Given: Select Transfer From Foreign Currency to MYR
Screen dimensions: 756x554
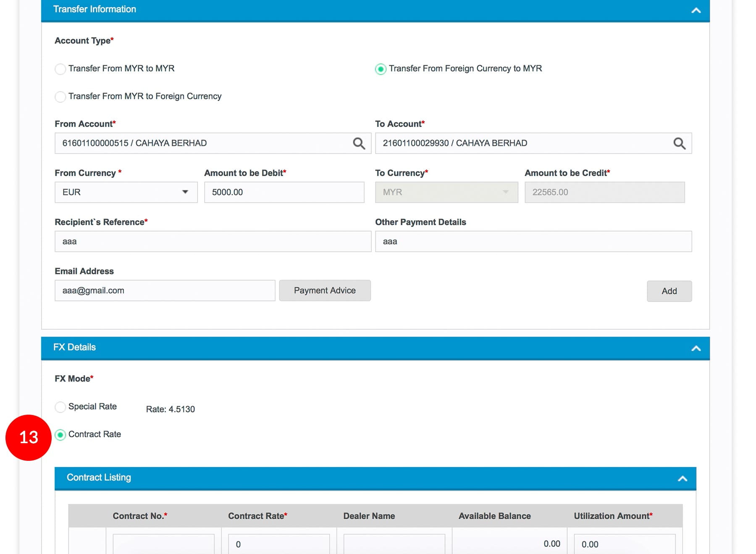Looking at the screenshot, I should click(x=381, y=69).
